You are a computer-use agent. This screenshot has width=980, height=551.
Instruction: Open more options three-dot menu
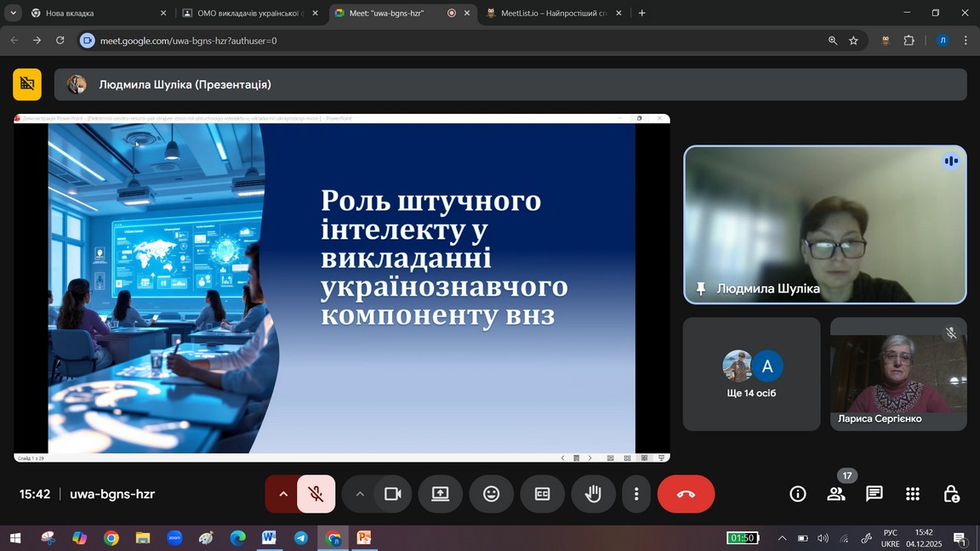[x=636, y=494]
